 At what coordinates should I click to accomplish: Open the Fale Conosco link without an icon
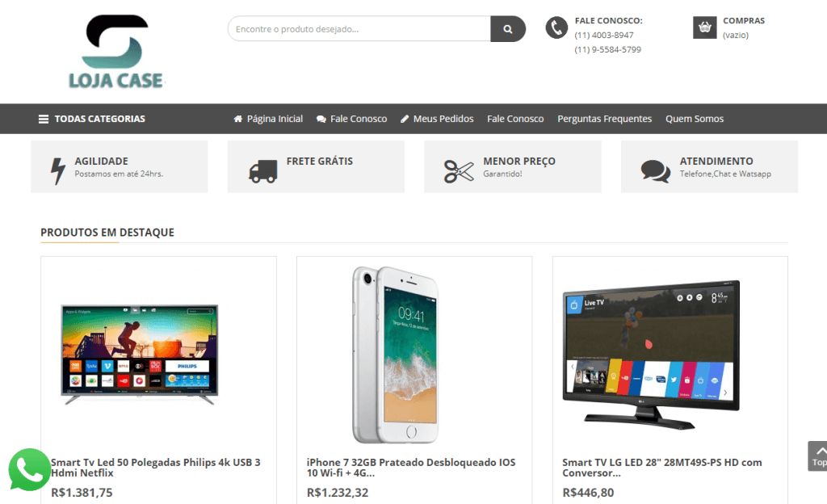coord(515,120)
